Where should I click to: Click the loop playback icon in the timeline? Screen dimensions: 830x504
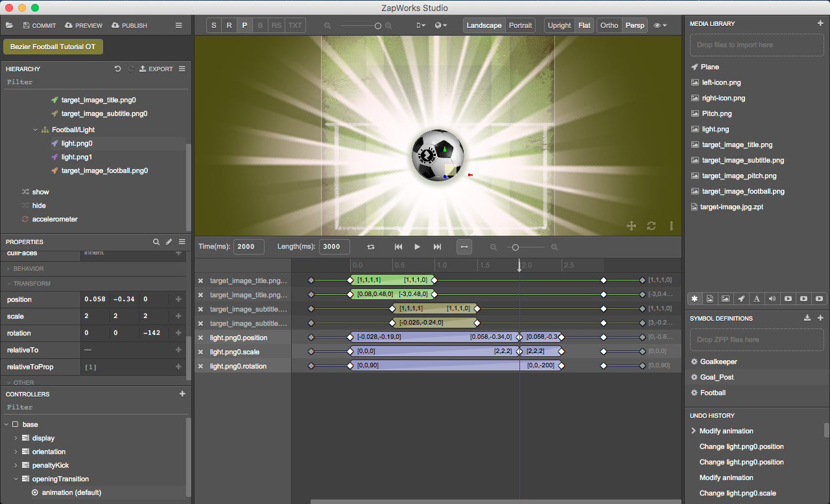[x=370, y=247]
